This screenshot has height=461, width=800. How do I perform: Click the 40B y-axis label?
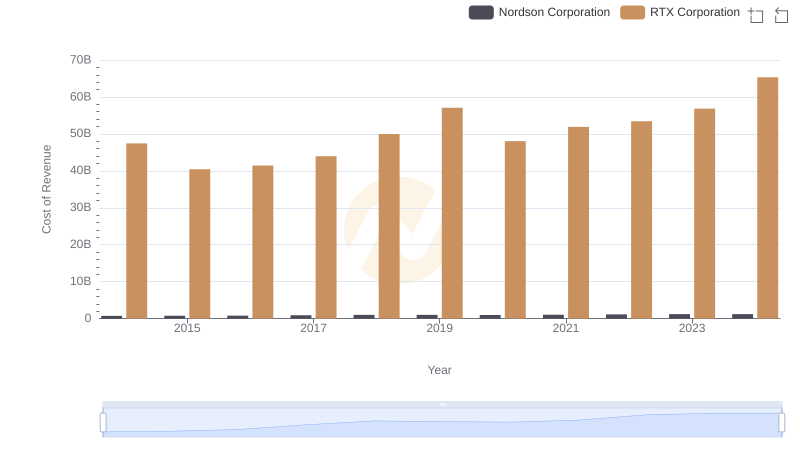pyautogui.click(x=81, y=170)
